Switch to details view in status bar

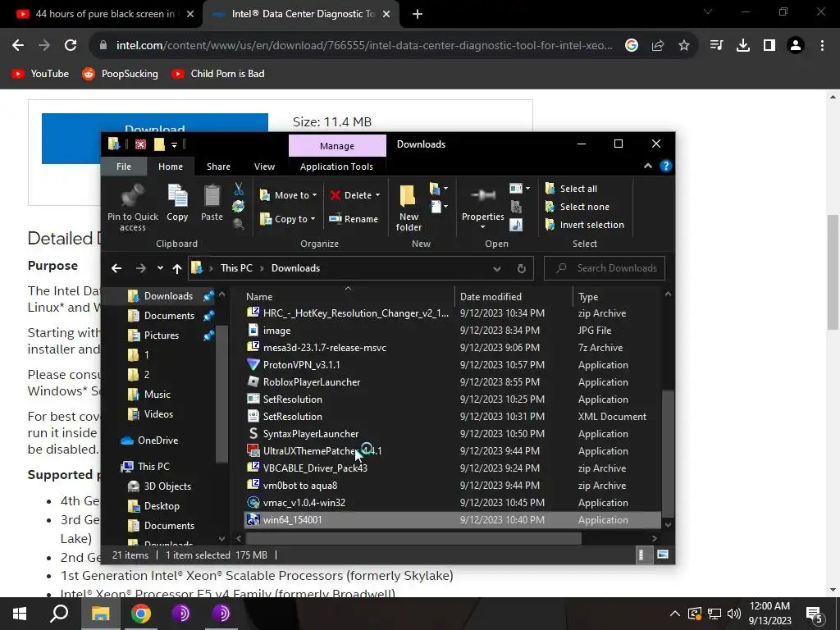tap(641, 555)
